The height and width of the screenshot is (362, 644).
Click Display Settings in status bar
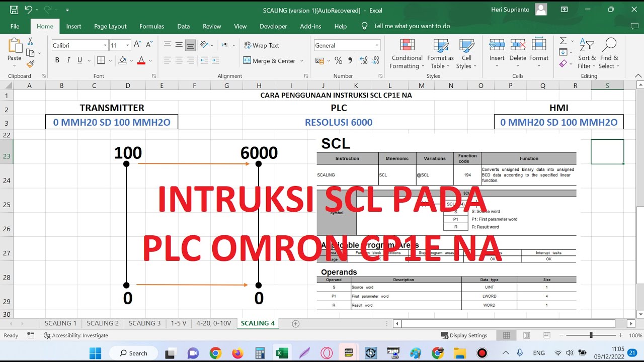click(464, 335)
